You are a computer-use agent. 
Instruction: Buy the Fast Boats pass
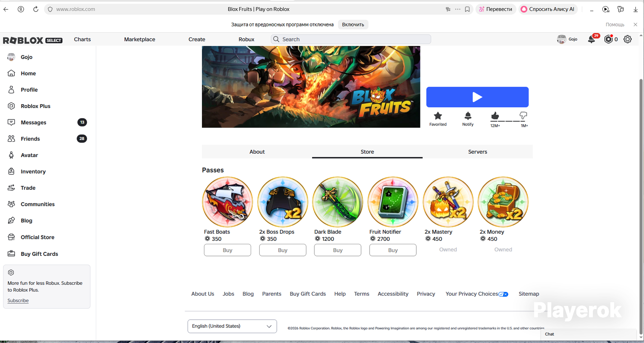pyautogui.click(x=227, y=250)
